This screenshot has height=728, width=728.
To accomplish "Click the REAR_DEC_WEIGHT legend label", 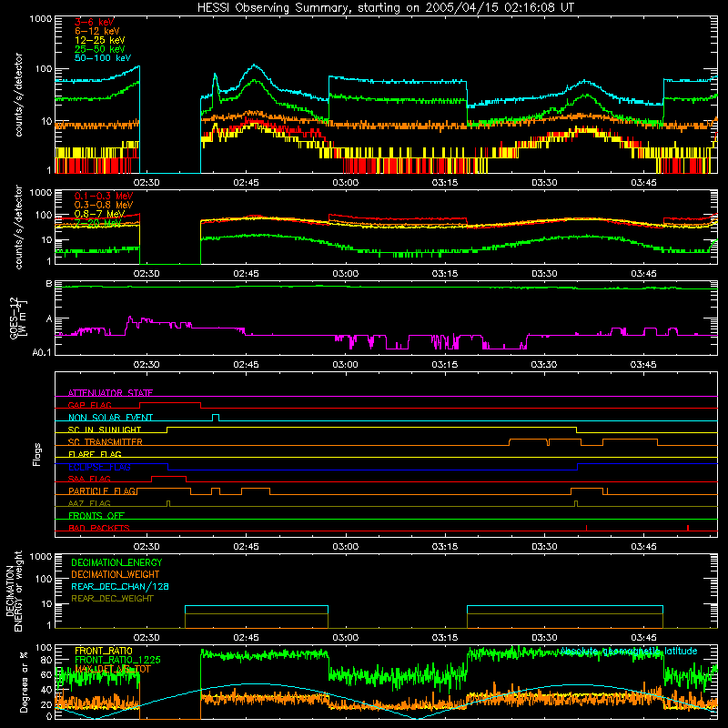I will [112, 599].
